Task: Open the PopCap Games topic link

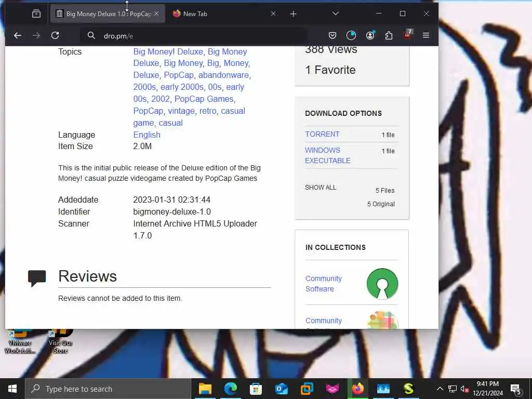Action: tap(204, 99)
